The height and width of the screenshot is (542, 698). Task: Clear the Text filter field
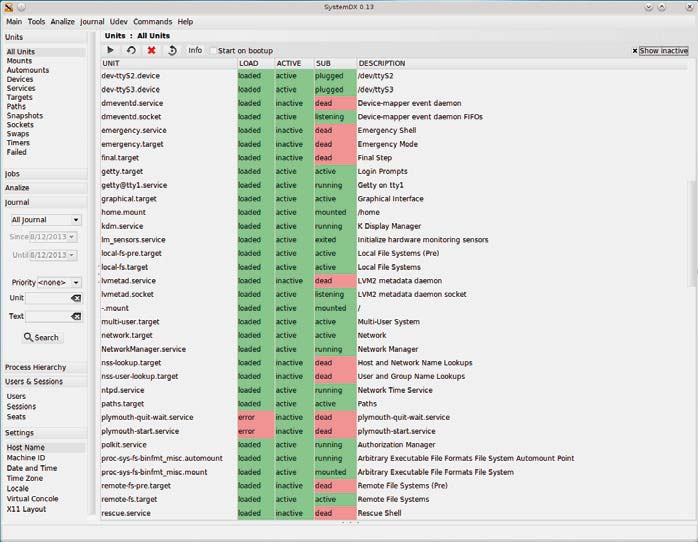coord(76,316)
